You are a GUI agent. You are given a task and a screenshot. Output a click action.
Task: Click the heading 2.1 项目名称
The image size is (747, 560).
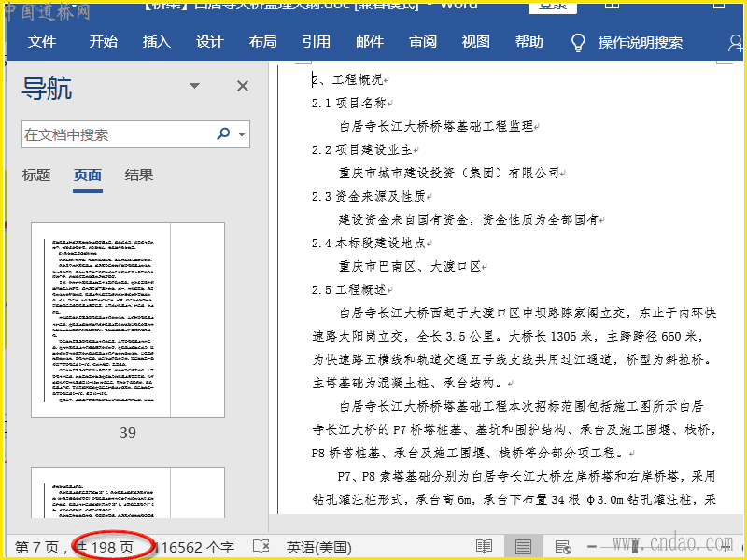pos(348,103)
